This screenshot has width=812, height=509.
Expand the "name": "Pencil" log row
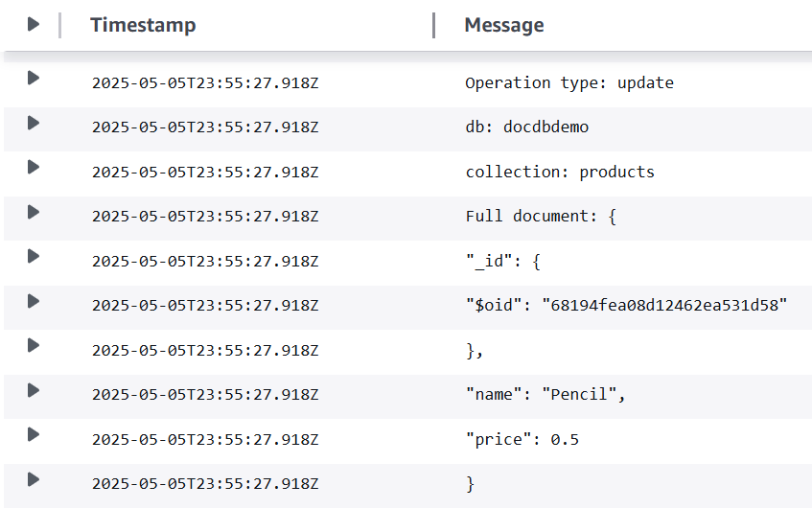(x=34, y=390)
